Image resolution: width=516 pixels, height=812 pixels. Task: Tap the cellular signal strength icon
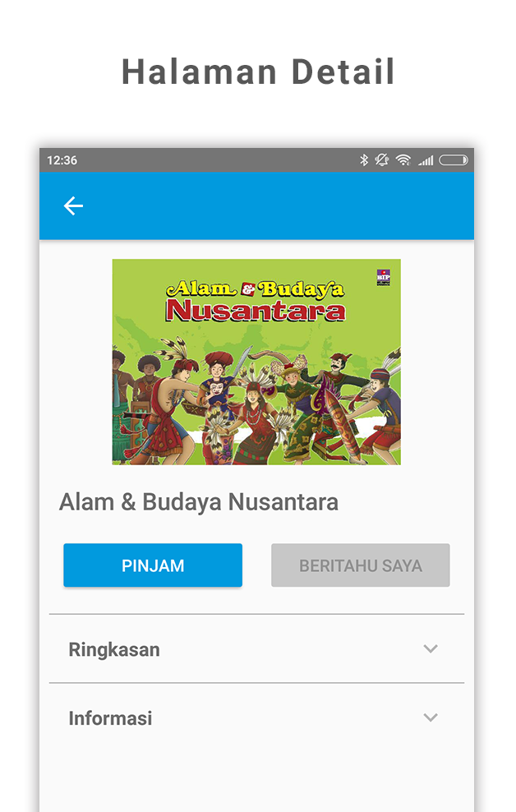(426, 160)
